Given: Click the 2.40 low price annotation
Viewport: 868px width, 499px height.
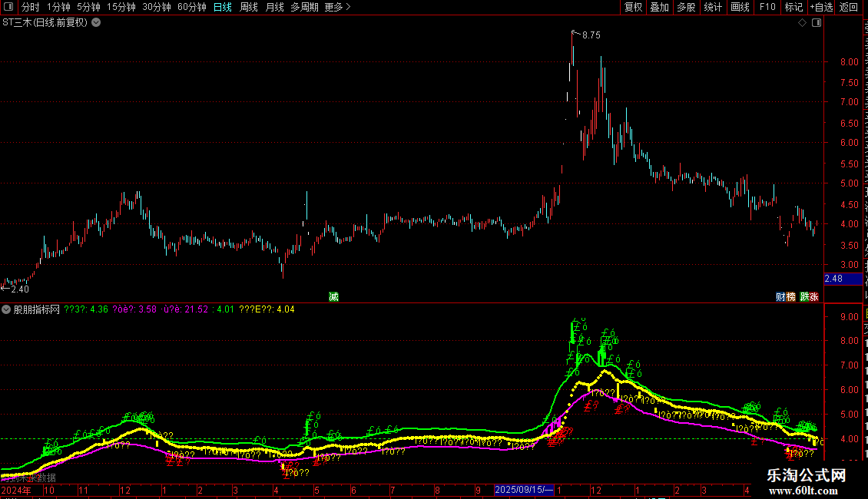Looking at the screenshot, I should [x=20, y=289].
